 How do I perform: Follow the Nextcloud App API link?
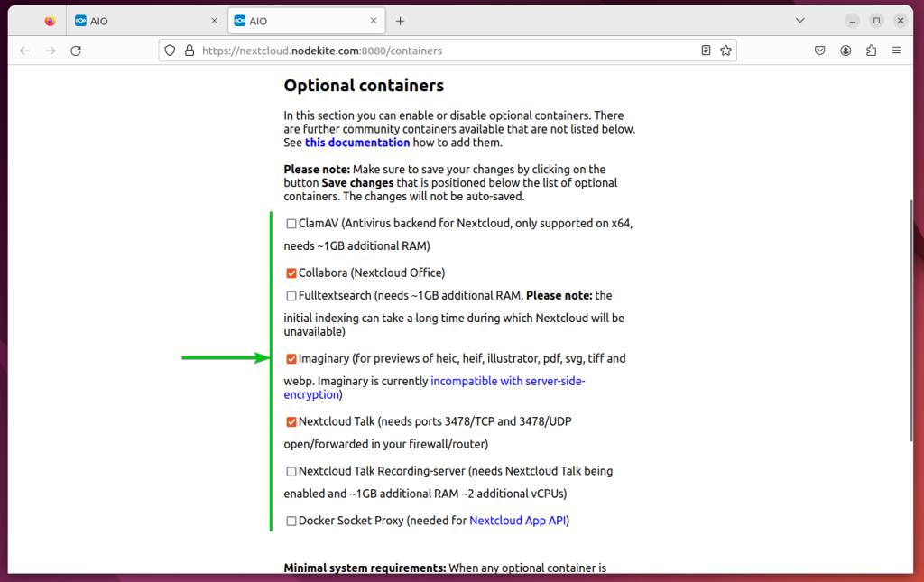518,521
